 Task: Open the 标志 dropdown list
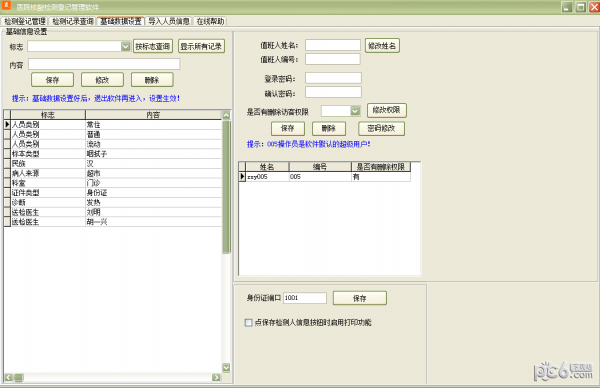point(126,46)
